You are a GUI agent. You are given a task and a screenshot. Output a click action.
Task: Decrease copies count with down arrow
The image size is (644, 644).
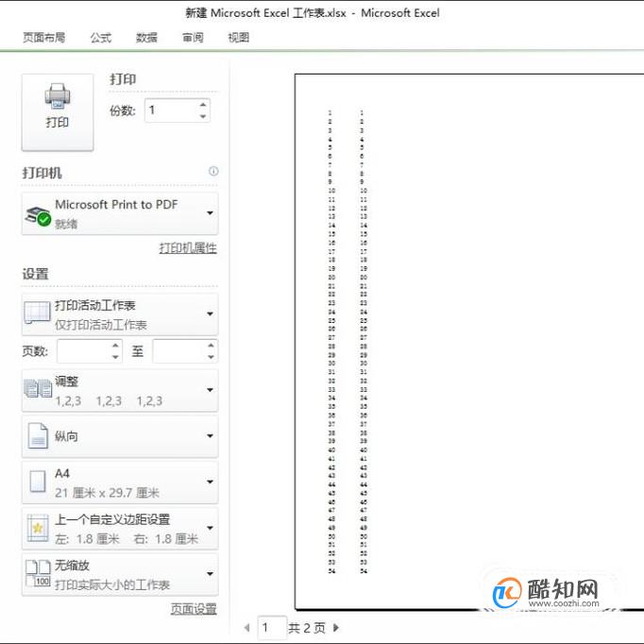coord(203,116)
